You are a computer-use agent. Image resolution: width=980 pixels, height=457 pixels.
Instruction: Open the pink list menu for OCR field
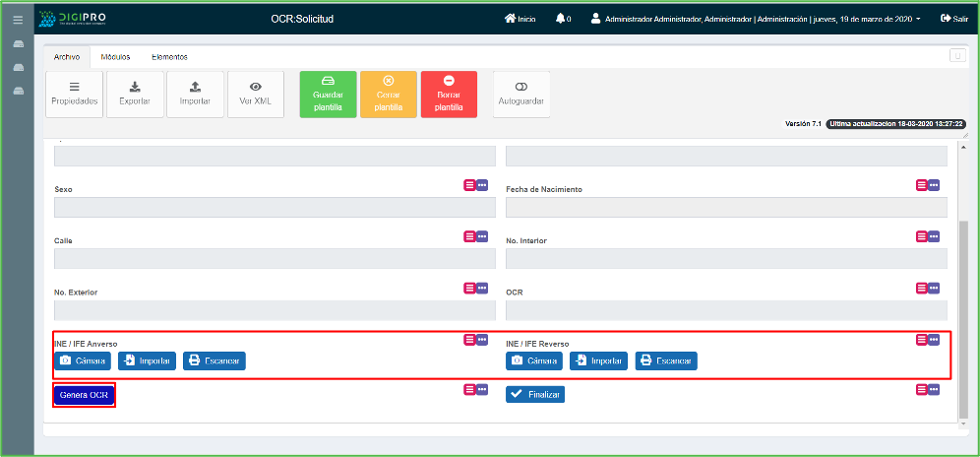coord(922,288)
